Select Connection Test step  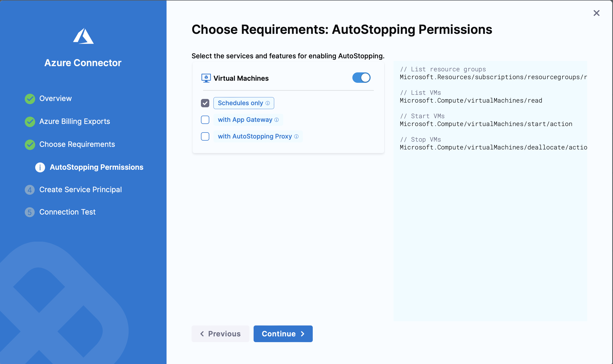coord(67,212)
